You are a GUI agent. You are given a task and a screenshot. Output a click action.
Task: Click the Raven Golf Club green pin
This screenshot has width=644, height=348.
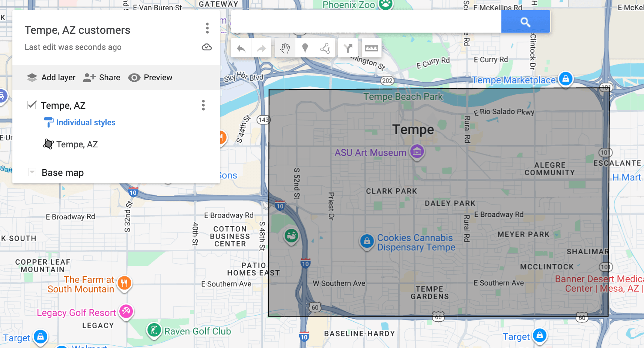[154, 330]
